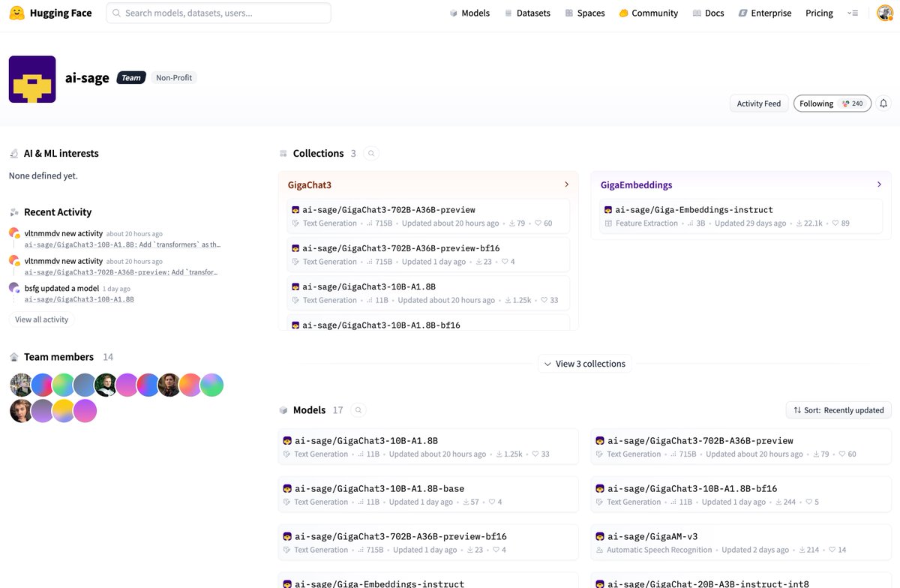
Task: Open the Datasets navigation tab
Action: [x=527, y=13]
